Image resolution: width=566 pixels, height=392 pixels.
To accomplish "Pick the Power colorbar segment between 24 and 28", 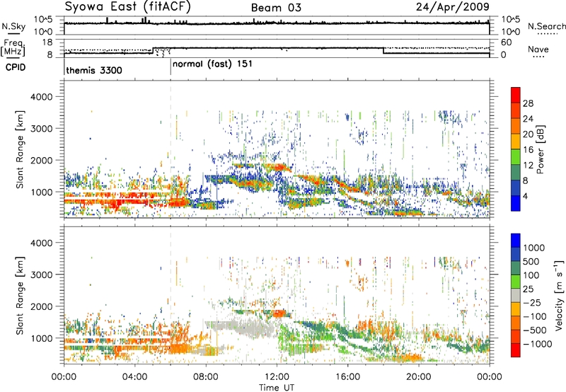I will pos(516,110).
